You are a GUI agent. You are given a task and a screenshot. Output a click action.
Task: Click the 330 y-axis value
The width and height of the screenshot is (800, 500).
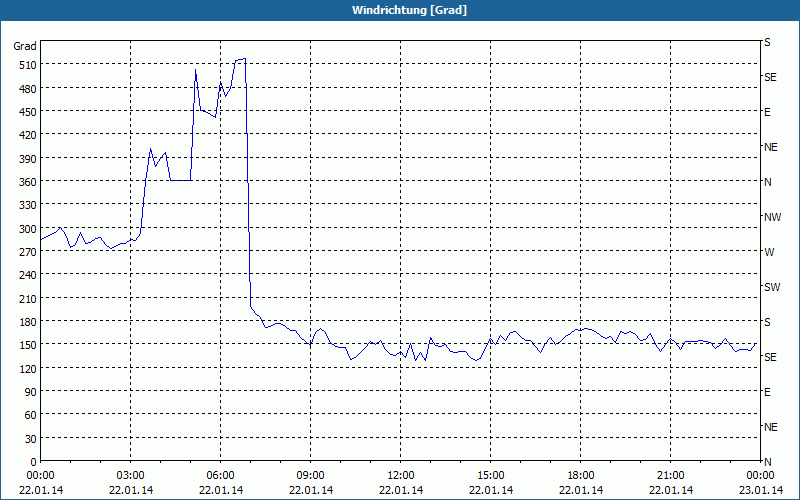[28, 205]
